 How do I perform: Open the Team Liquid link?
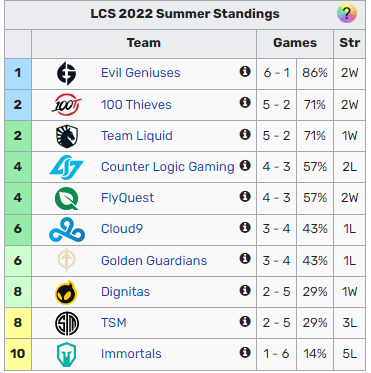pyautogui.click(x=137, y=136)
